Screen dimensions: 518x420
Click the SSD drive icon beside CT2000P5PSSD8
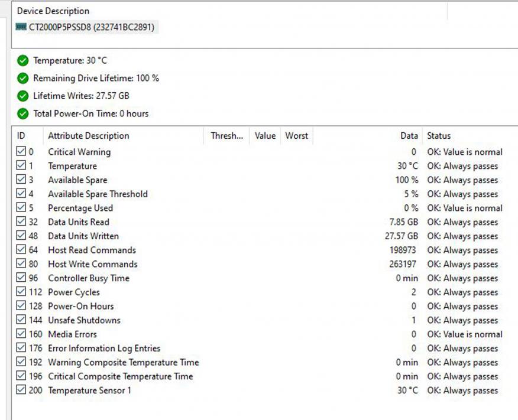click(x=21, y=27)
